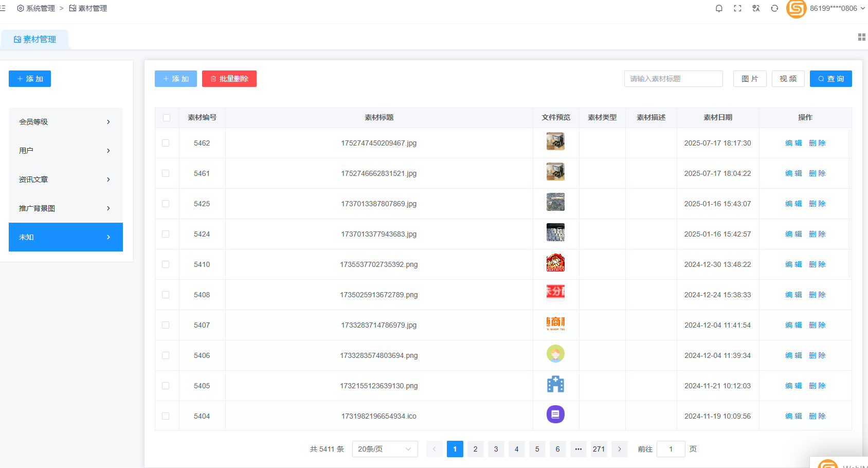Go to next page arrow
Viewport: 868px width, 468px height.
click(619, 449)
